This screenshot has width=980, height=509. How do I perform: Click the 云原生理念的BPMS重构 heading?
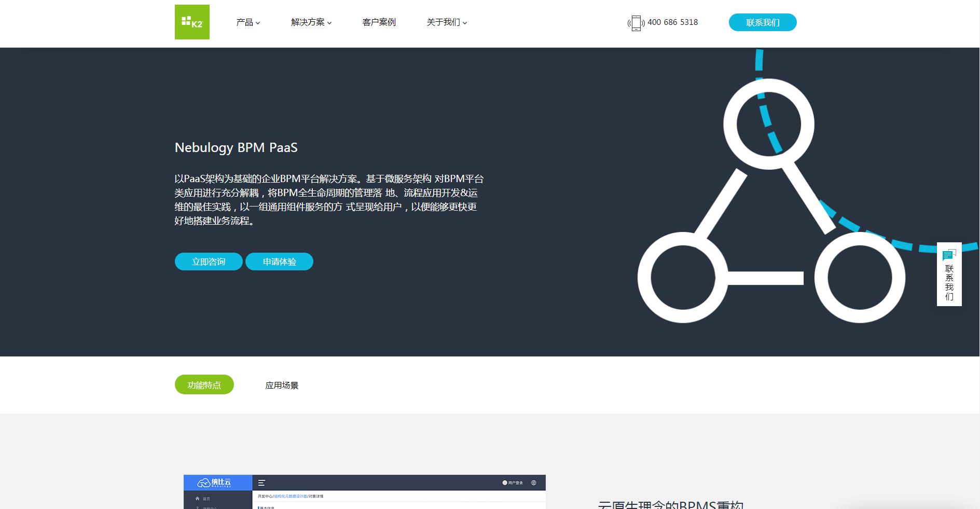click(671, 504)
